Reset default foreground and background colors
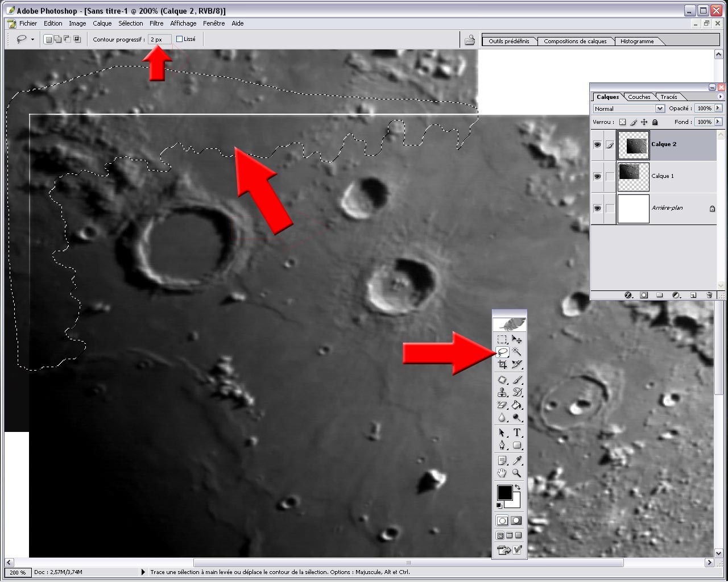Screen dimensions: 728x582 pyautogui.click(x=499, y=505)
